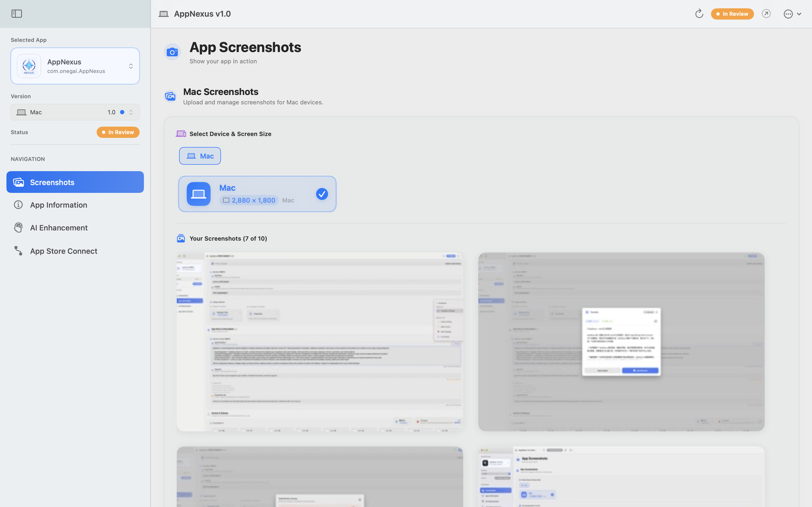Click the In Review badge in toolbar
This screenshot has width=812, height=507.
click(x=732, y=14)
